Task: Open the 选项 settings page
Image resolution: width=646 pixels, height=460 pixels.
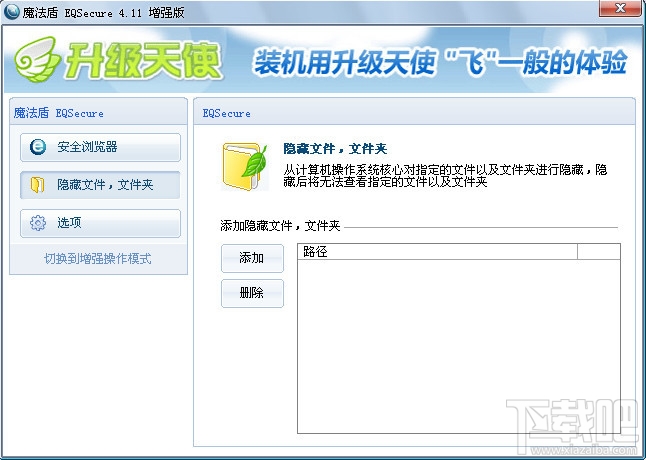Action: [100, 223]
